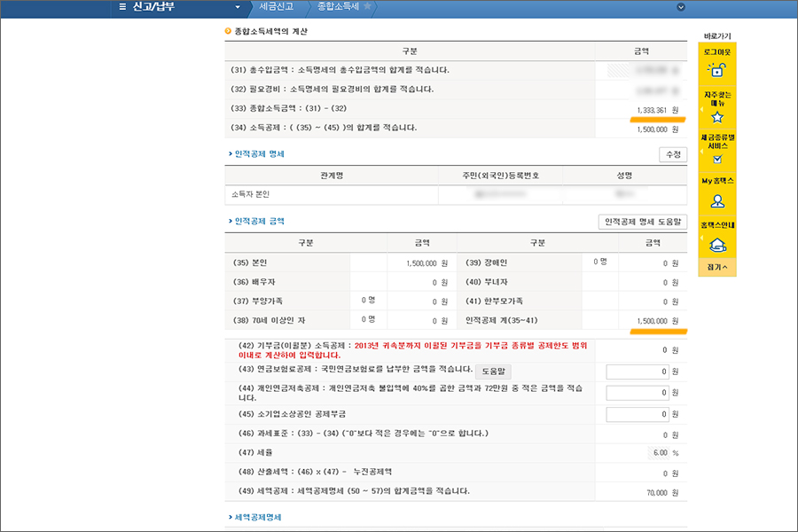798x532 pixels.
Task: Open 인적공제 명세 도움말 button
Action: 643,222
